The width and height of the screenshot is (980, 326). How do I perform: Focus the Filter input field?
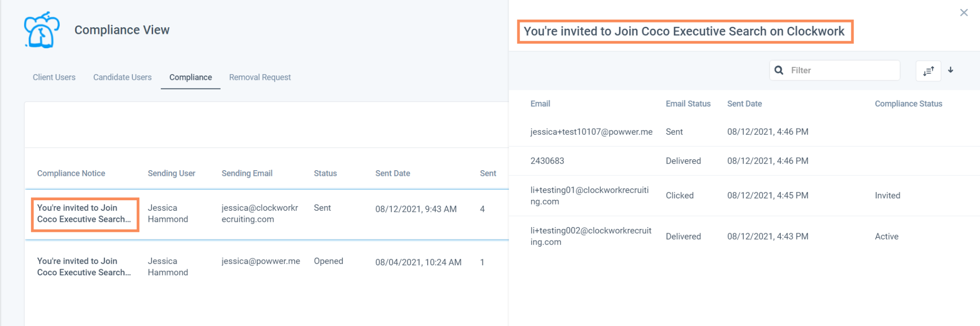pos(835,70)
